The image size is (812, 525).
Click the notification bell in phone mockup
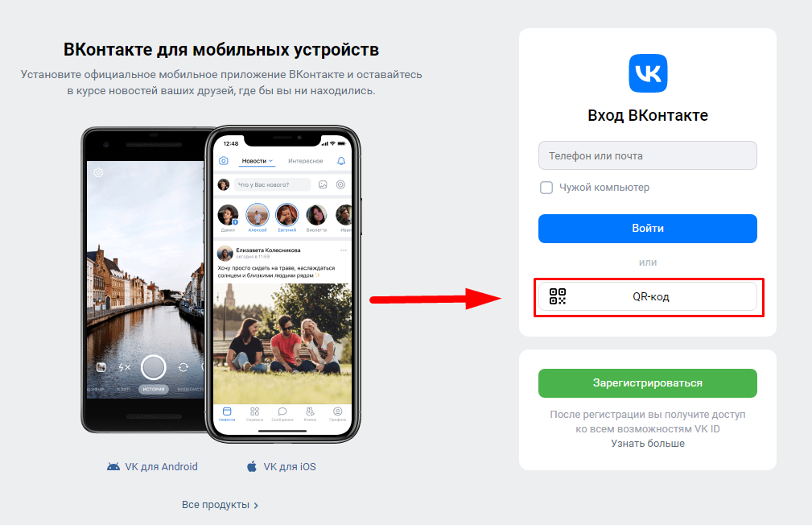pos(341,161)
